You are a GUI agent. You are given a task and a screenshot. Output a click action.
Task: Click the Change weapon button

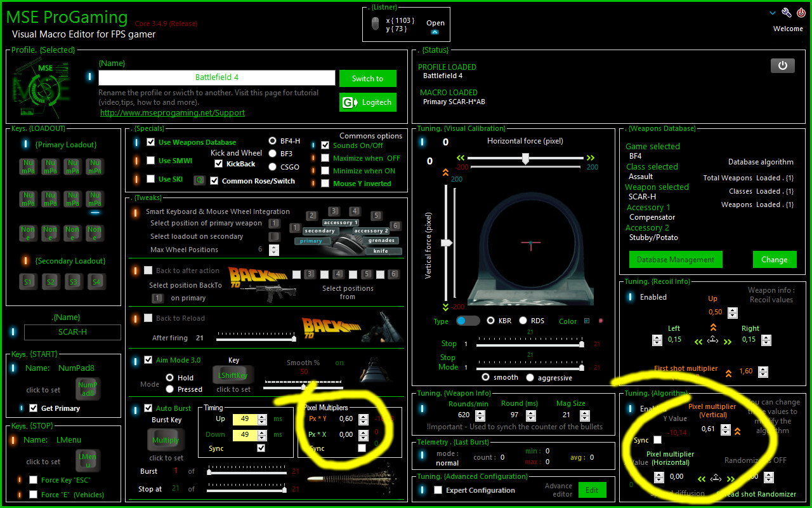point(775,259)
